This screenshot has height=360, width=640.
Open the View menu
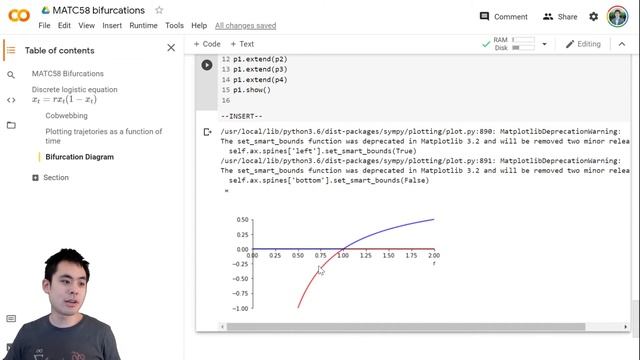pos(87,25)
